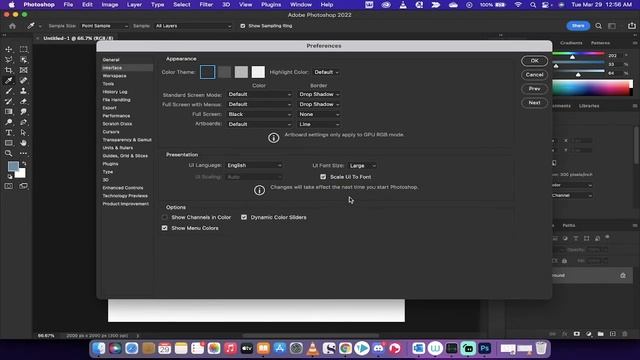
Task: Select the Lasso tool
Action: [x=9, y=60]
